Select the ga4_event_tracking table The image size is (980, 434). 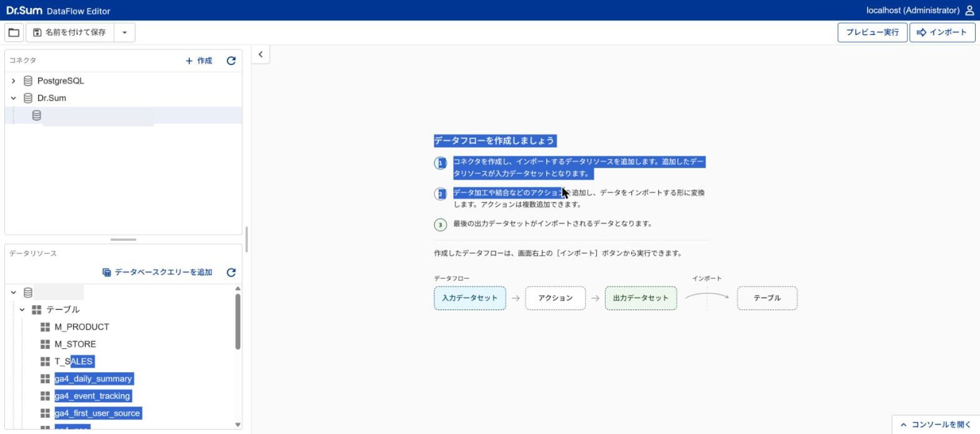(92, 396)
